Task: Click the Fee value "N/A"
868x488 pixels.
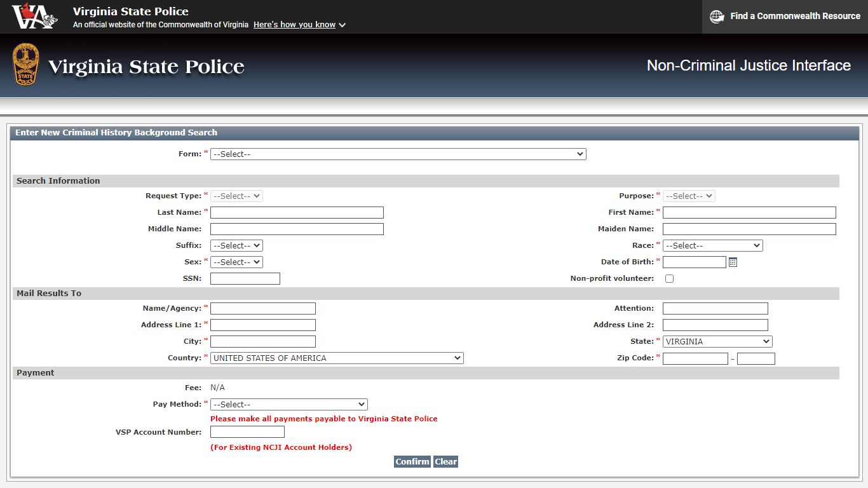Action: tap(217, 388)
